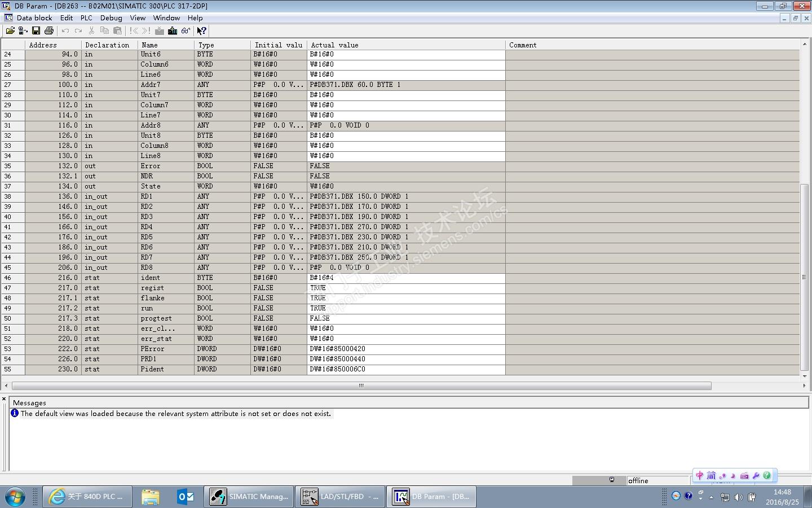Click the Comment column header

(652, 45)
